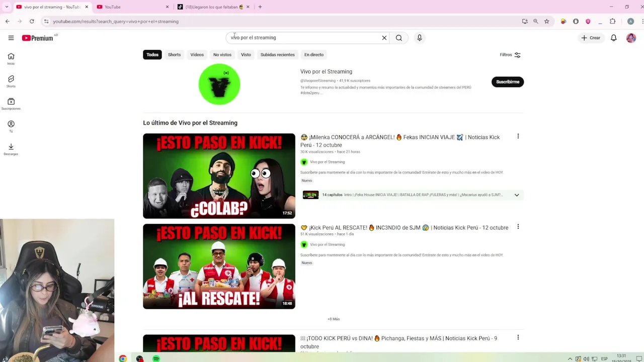Open channel name under Milenka video
The image size is (644, 362).
tap(327, 162)
